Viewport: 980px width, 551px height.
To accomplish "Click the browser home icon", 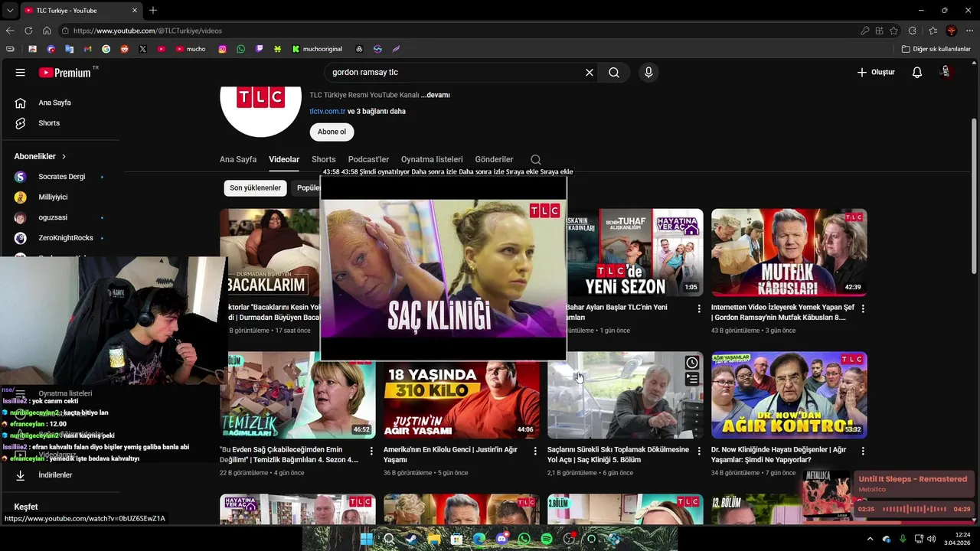I will click(x=47, y=31).
